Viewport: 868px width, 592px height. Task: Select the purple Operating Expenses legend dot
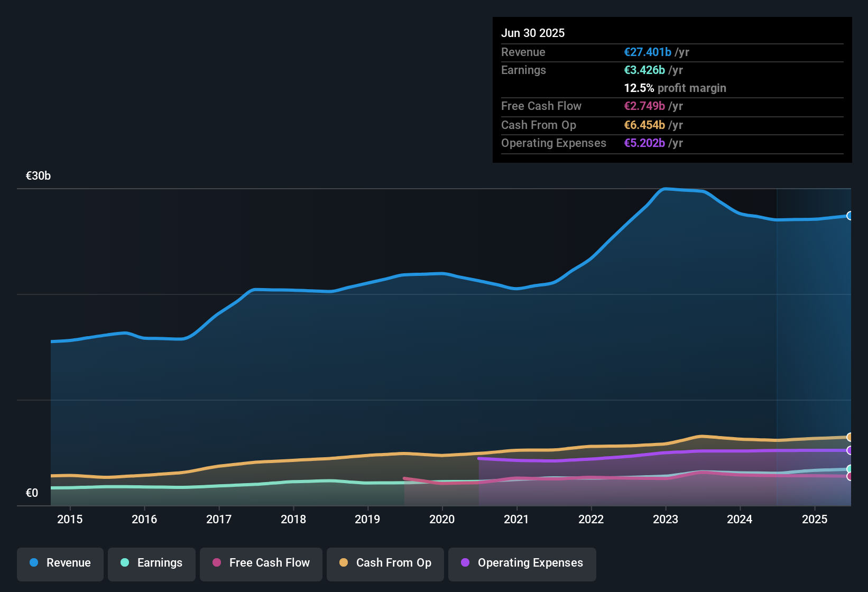[x=465, y=563]
